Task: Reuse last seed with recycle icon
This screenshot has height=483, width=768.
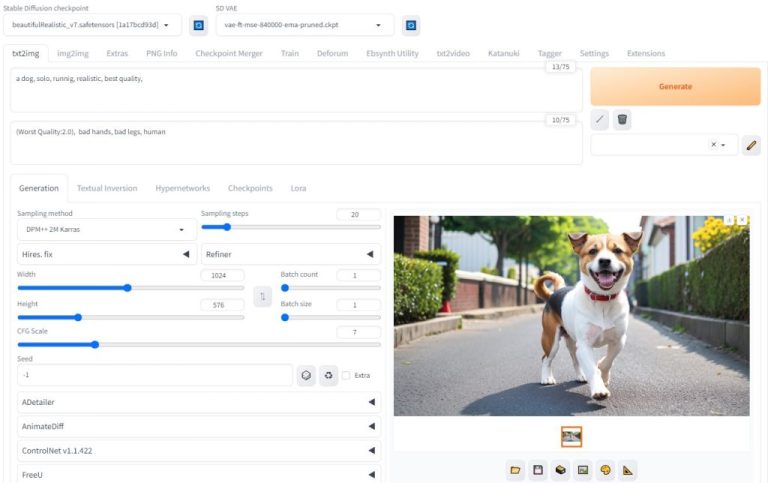Action: [328, 375]
